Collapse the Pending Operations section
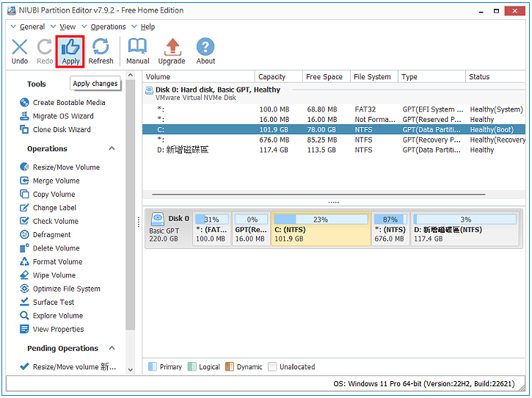The width and height of the screenshot is (532, 398). (112, 348)
